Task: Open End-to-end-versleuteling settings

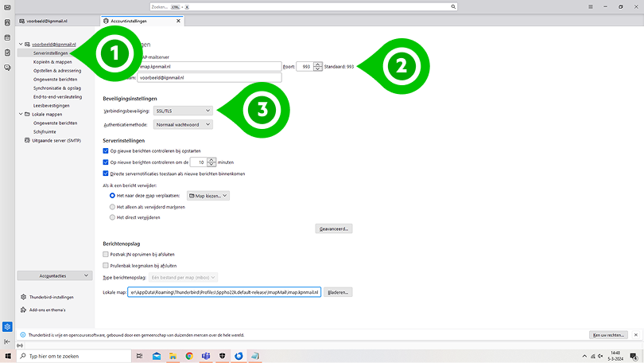Action: pyautogui.click(x=57, y=97)
